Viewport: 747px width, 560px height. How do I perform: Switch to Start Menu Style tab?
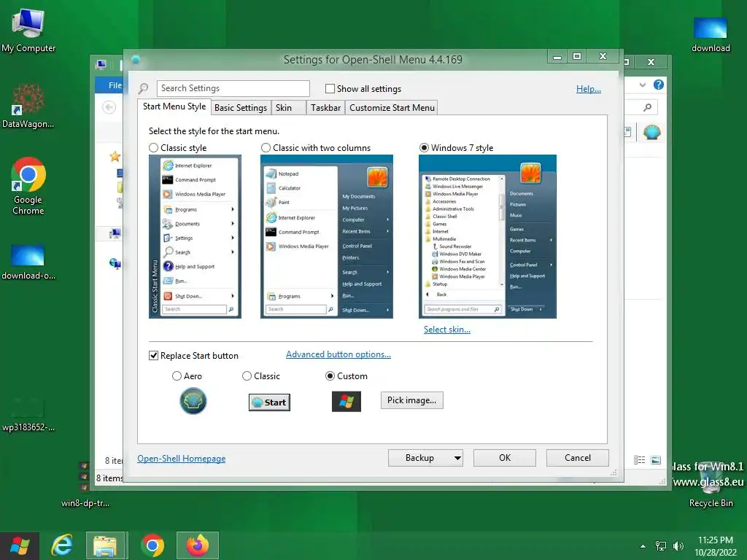(x=174, y=106)
